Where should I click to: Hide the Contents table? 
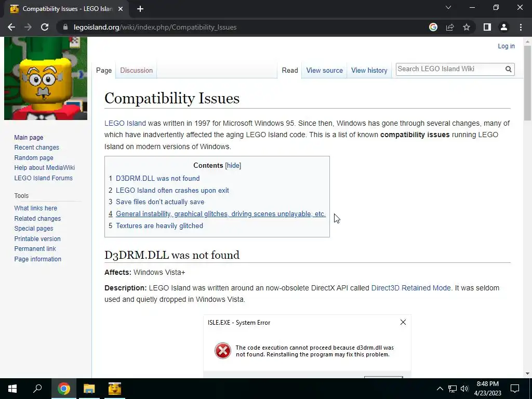(233, 166)
